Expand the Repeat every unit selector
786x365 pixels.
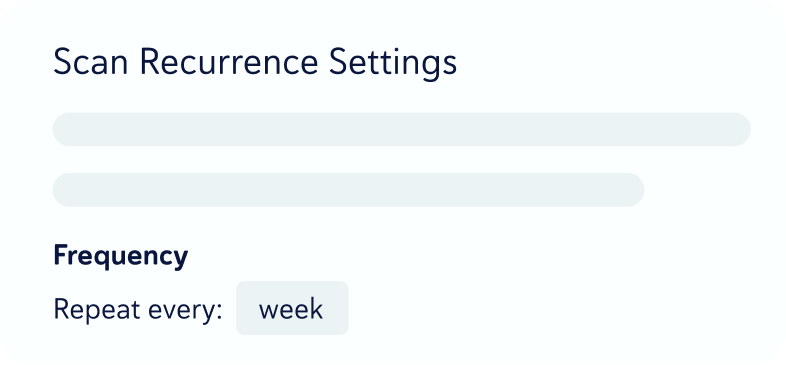pyautogui.click(x=292, y=308)
